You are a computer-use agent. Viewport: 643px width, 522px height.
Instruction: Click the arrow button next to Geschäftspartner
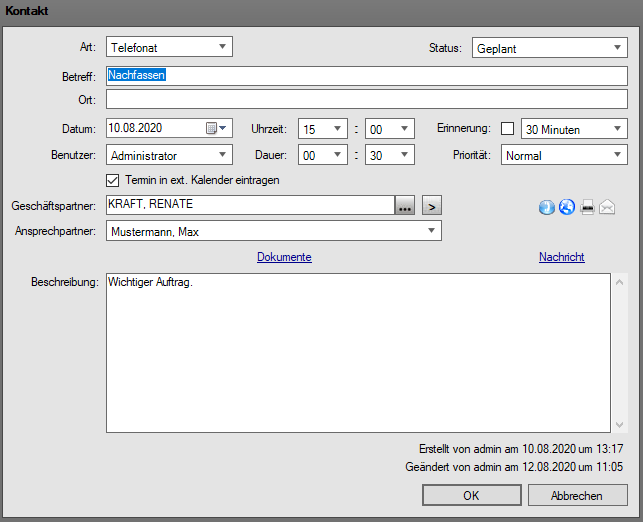pyautogui.click(x=431, y=206)
